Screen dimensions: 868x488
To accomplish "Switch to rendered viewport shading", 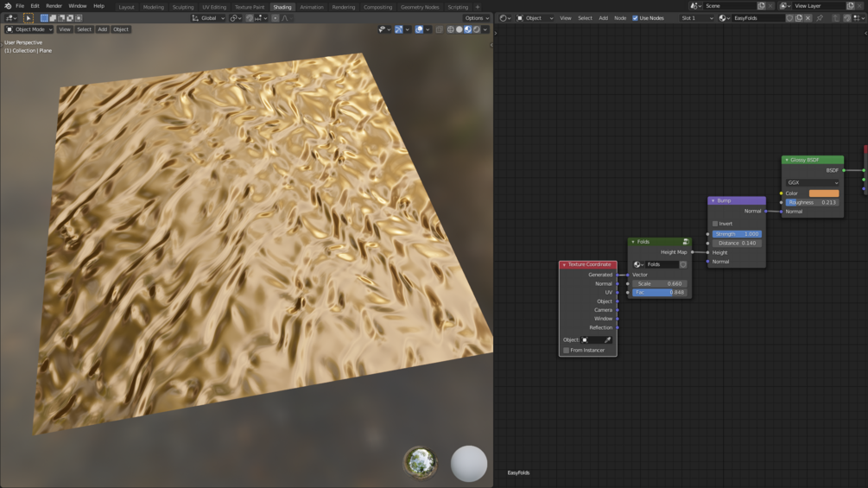I will tap(477, 29).
